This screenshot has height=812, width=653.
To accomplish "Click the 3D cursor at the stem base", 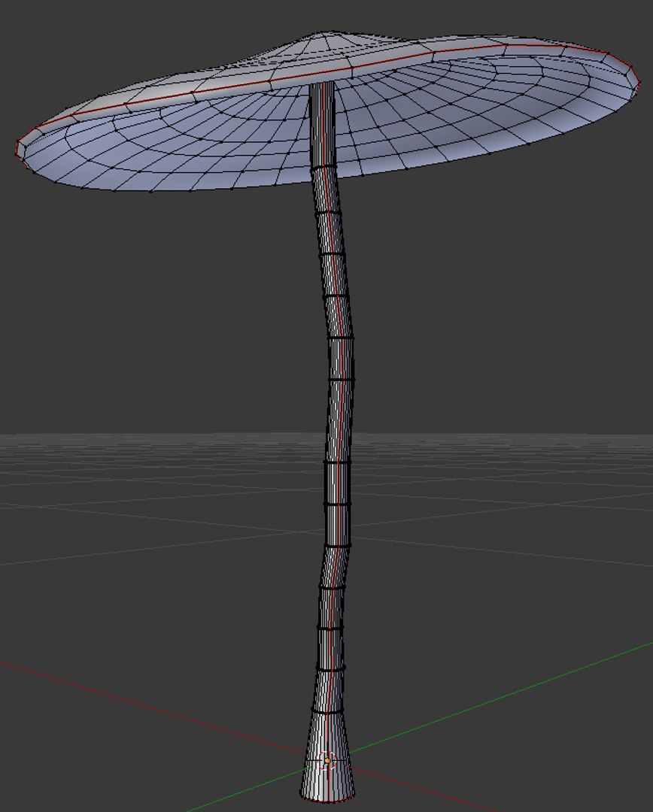I will (x=327, y=761).
